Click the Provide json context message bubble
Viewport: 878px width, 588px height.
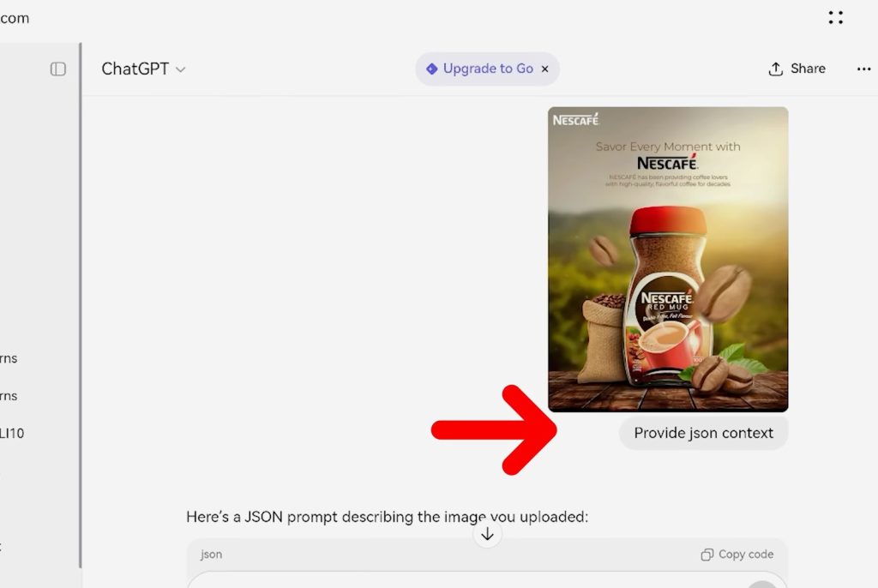703,433
